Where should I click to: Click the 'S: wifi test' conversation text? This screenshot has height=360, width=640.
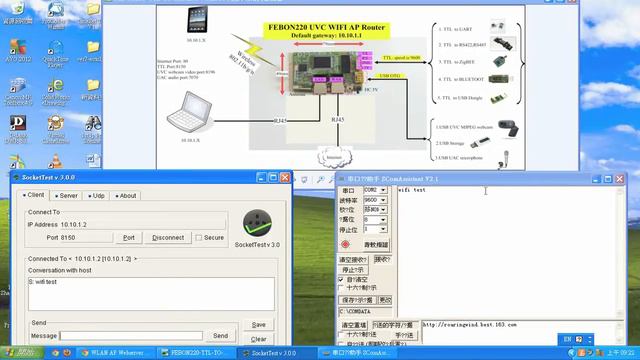tap(42, 282)
